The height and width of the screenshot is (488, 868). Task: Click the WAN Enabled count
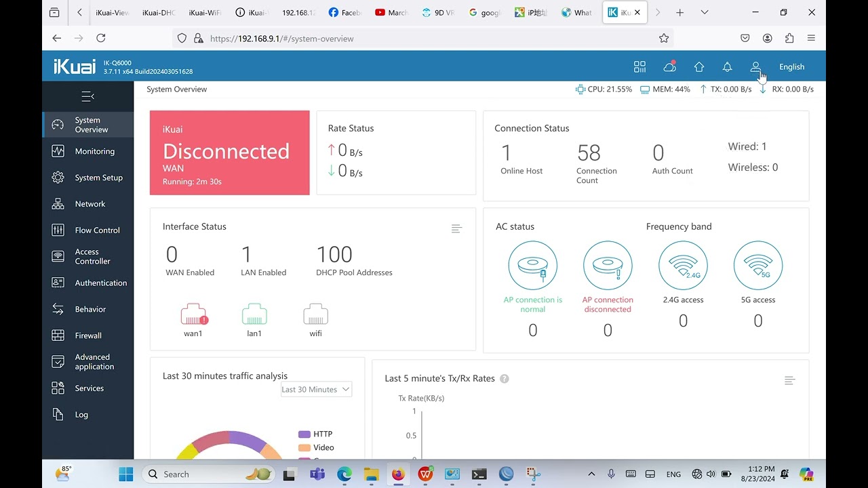172,254
